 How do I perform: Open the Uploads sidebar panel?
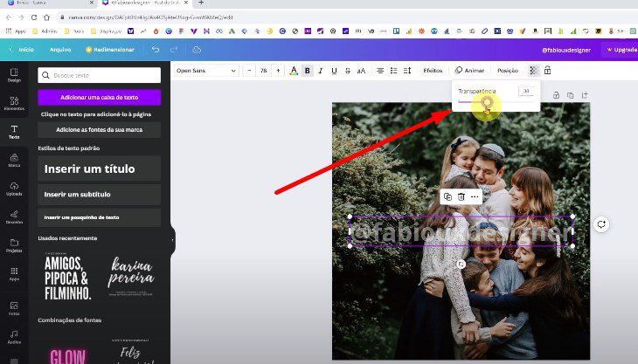tap(14, 189)
